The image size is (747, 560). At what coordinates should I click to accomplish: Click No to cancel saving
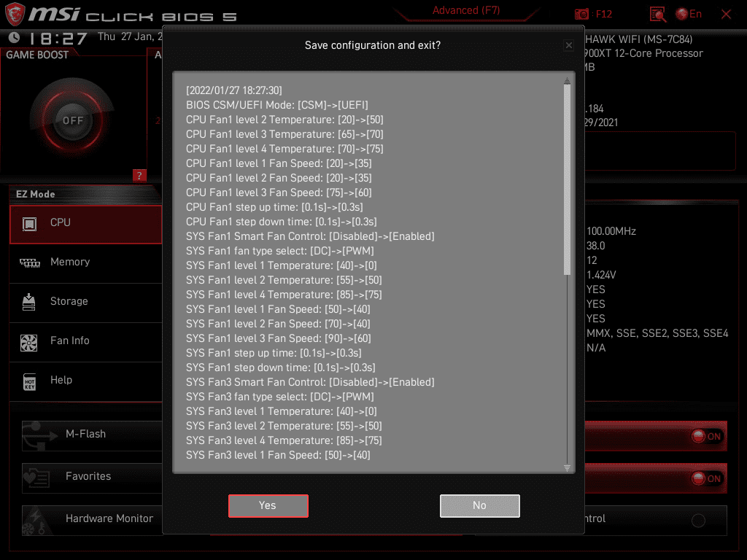click(x=480, y=506)
